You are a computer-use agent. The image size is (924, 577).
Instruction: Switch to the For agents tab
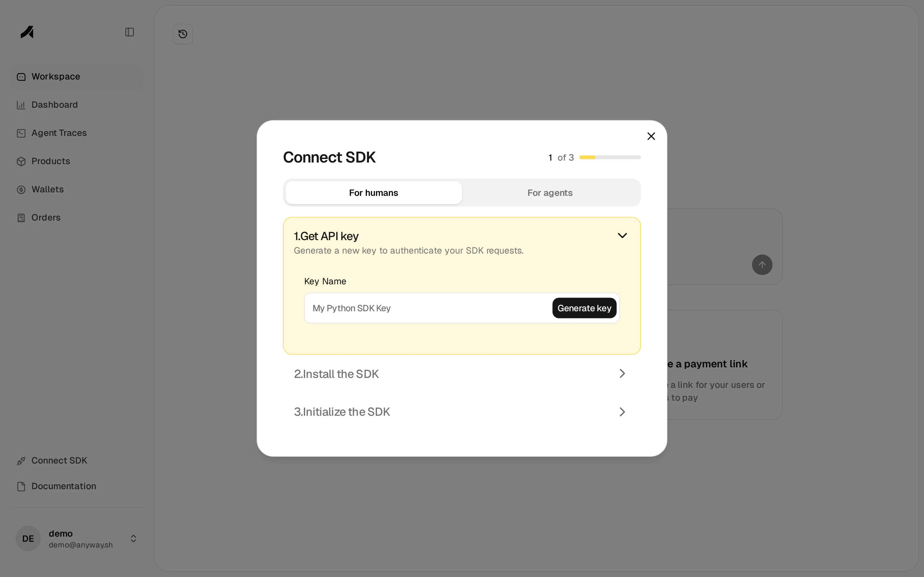(550, 193)
